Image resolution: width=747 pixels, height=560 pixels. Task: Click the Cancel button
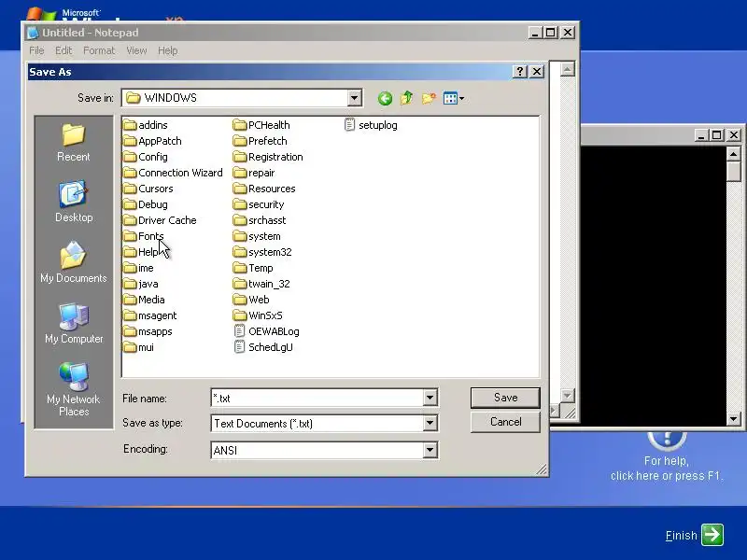(x=505, y=422)
